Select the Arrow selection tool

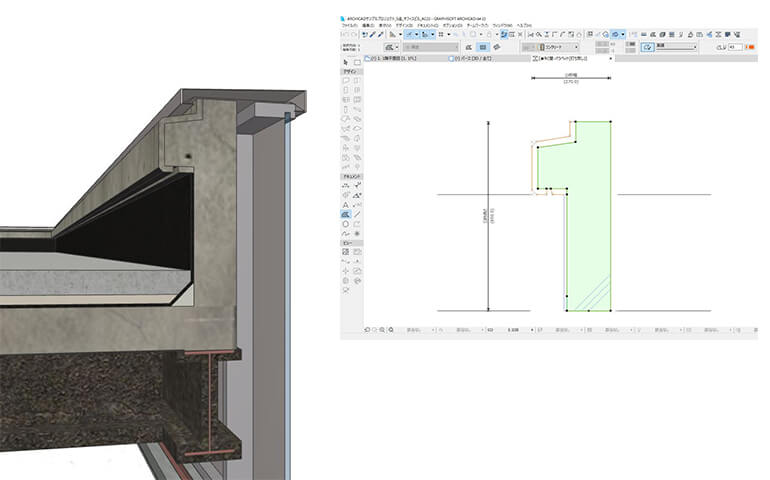[x=346, y=62]
